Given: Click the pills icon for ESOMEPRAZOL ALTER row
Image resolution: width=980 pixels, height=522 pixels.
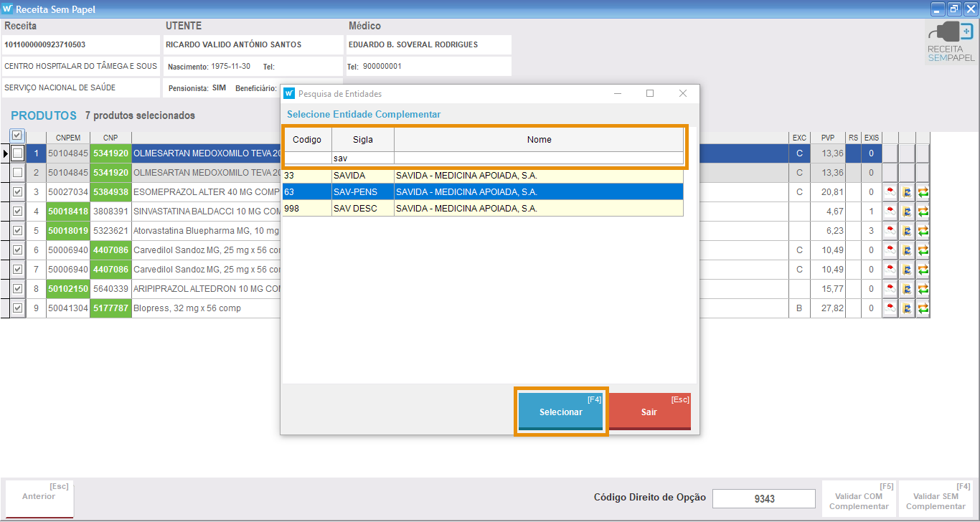Looking at the screenshot, I should (x=890, y=192).
